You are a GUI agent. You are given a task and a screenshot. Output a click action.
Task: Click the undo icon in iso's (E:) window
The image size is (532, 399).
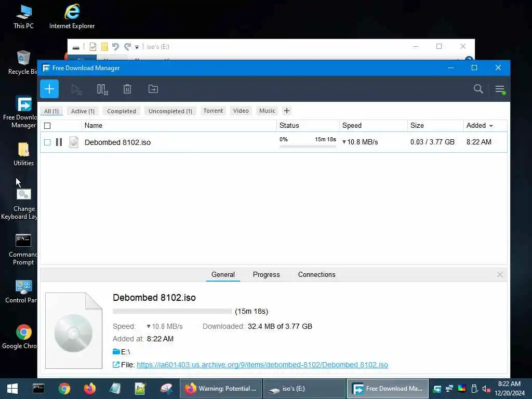pos(115,47)
